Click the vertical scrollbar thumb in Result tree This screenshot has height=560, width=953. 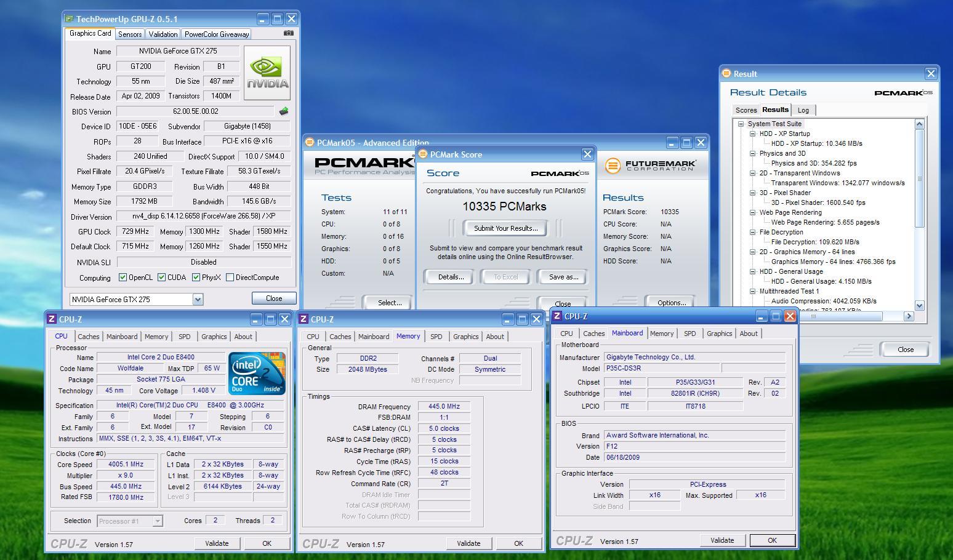click(x=919, y=178)
